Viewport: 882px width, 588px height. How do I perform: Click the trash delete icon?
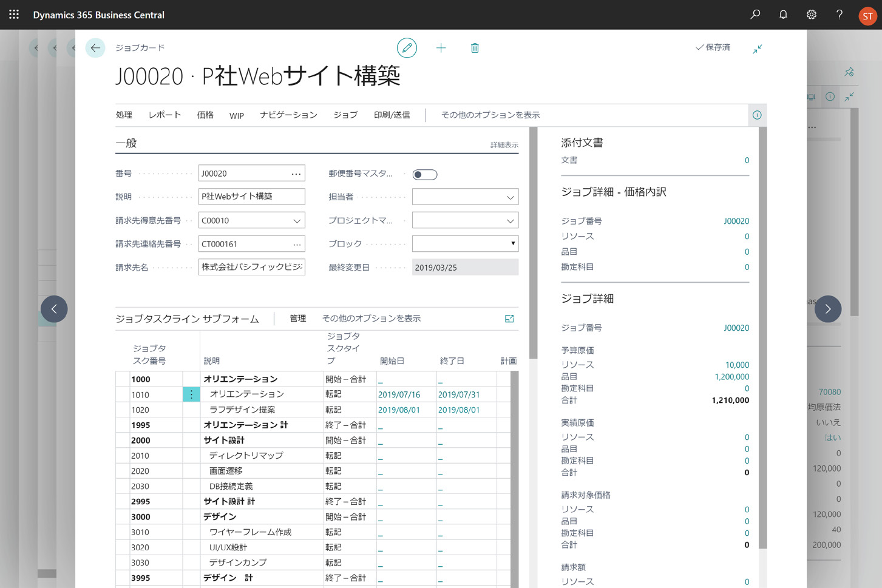[475, 48]
